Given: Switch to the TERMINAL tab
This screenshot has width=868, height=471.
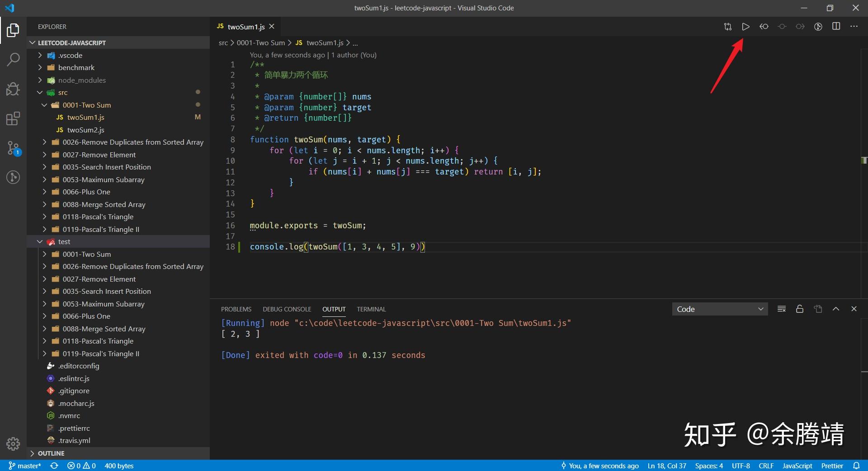Looking at the screenshot, I should click(x=371, y=309).
